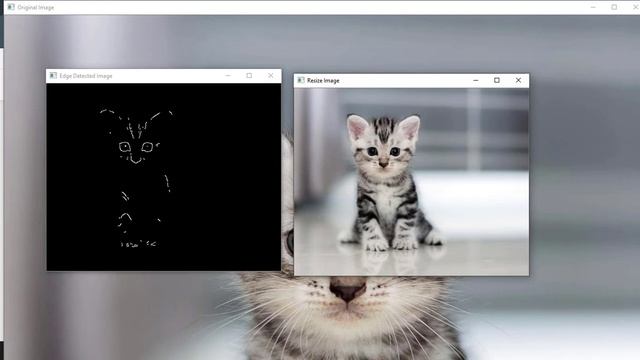Select the Original Image title text
Viewport: 640px width, 360px height.
click(x=36, y=7)
